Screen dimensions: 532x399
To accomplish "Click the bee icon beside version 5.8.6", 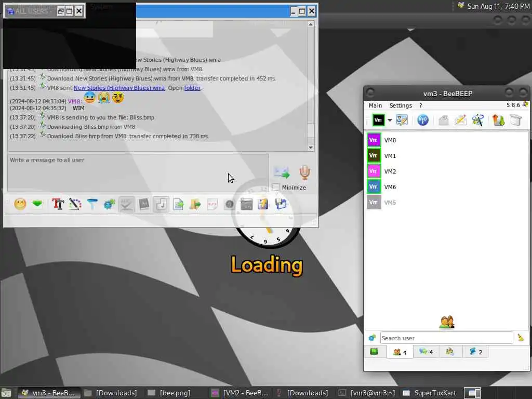I will coord(525,104).
